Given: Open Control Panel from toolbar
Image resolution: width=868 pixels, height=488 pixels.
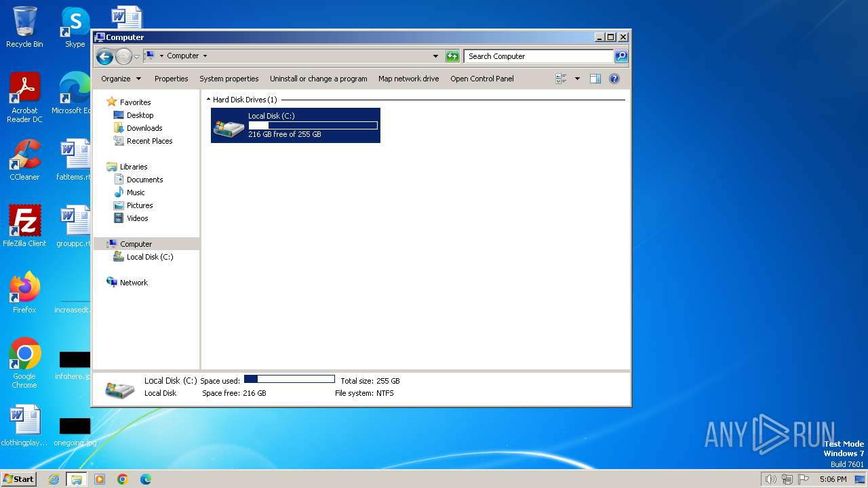Looking at the screenshot, I should point(481,79).
